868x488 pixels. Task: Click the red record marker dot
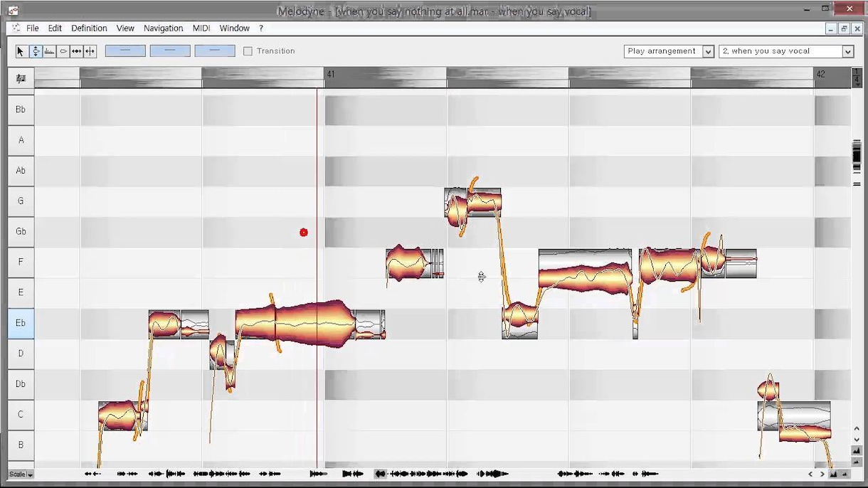(304, 233)
